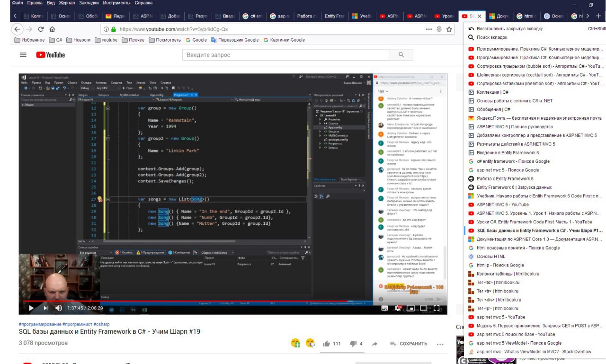Play the YouTube video
Screen dimensions: 606x364
[31, 308]
